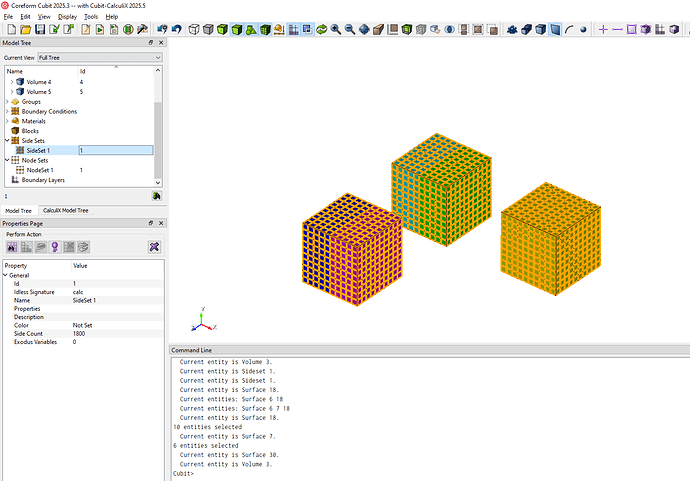The width and height of the screenshot is (690, 481).
Task: Toggle the green smooth-shade cube icon
Action: point(237,29)
